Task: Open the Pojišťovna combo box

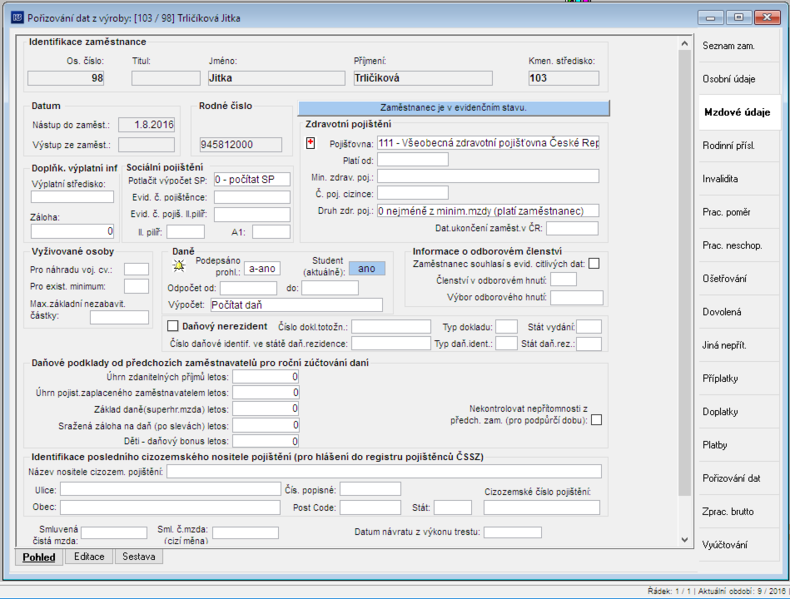Action: click(488, 143)
